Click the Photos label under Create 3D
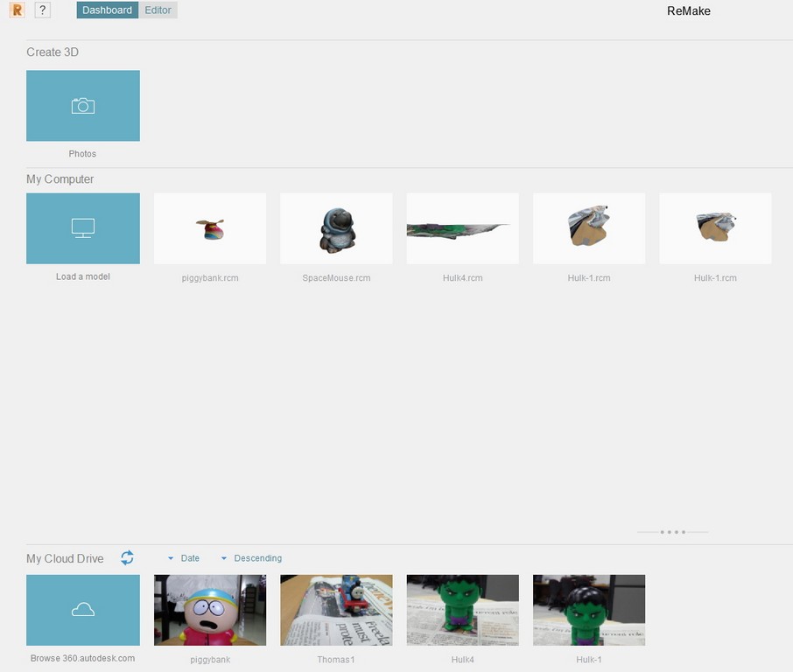This screenshot has width=793, height=672. pos(82,154)
